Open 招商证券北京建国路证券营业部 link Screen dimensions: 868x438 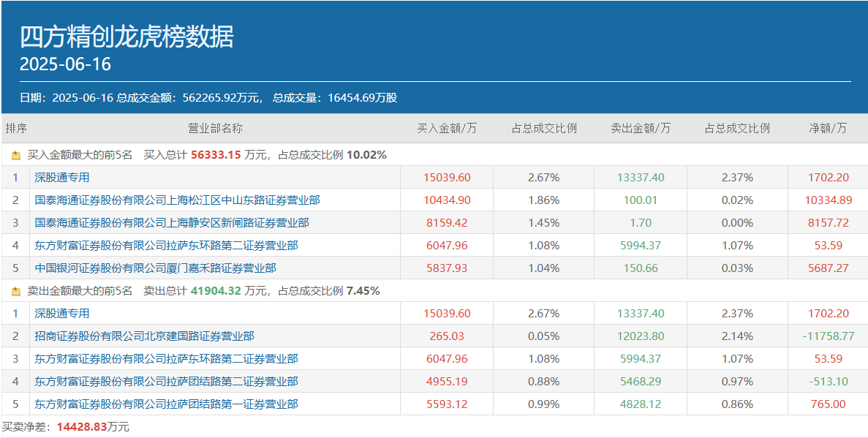click(x=144, y=336)
